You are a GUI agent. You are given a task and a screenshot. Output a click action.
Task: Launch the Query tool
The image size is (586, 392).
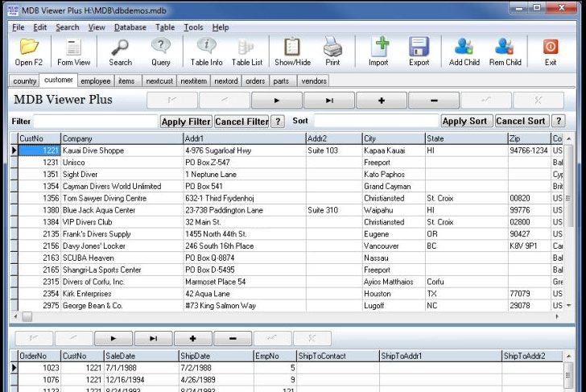click(161, 52)
